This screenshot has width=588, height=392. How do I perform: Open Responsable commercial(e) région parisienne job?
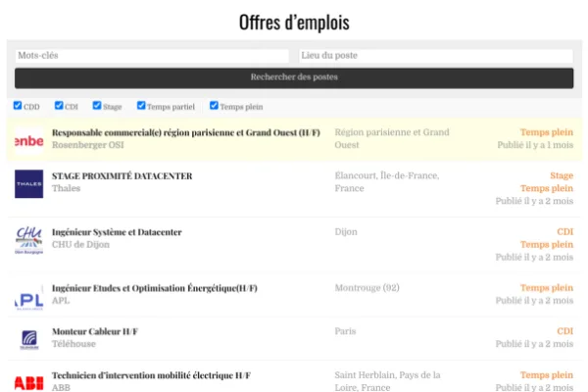click(x=186, y=133)
